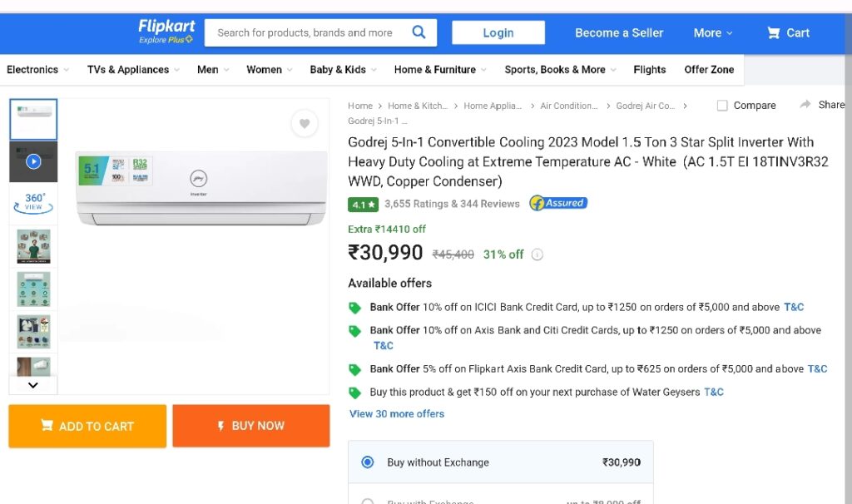The height and width of the screenshot is (504, 852).
Task: Tick the Compare checkbox
Action: coord(722,106)
